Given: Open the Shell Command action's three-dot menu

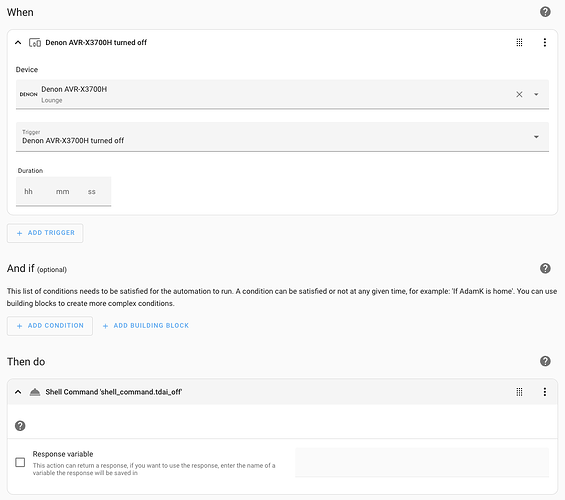Looking at the screenshot, I should tap(544, 392).
